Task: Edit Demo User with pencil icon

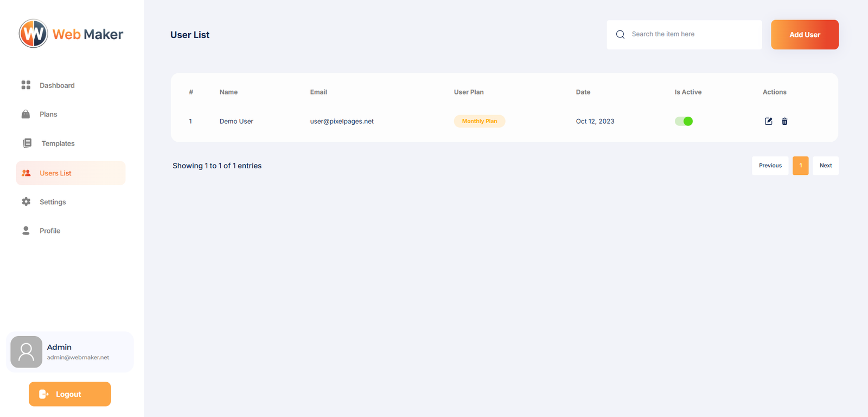Action: tap(768, 121)
